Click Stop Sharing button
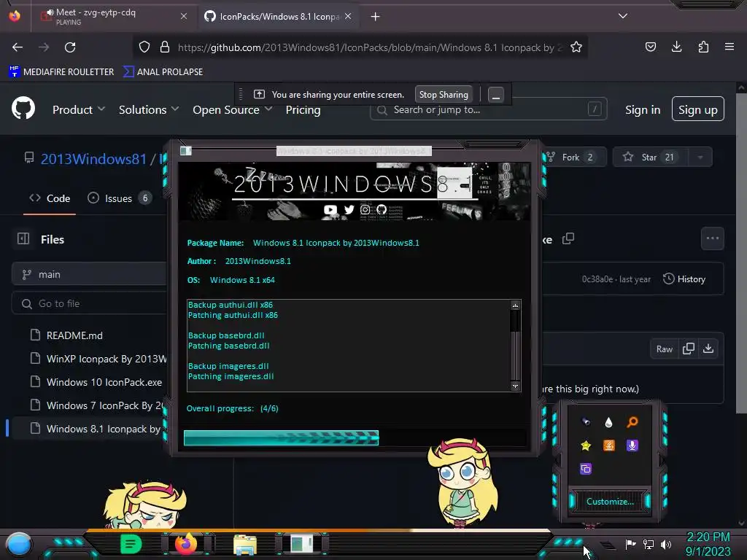Viewport: 747px width, 560px height. point(444,94)
